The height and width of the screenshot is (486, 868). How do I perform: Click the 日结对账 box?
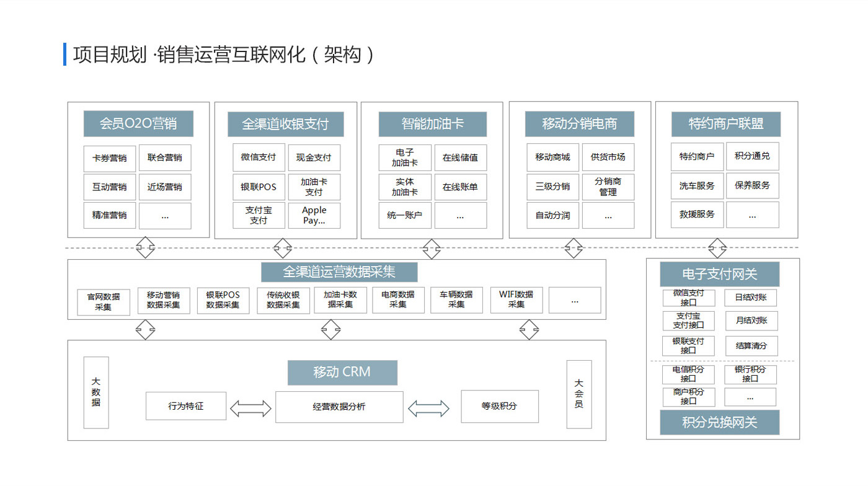(751, 298)
